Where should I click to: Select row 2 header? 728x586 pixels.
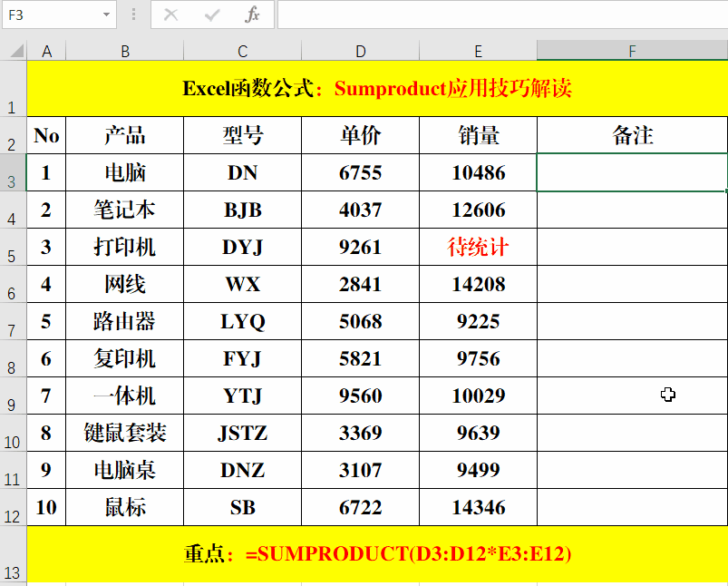[13, 135]
